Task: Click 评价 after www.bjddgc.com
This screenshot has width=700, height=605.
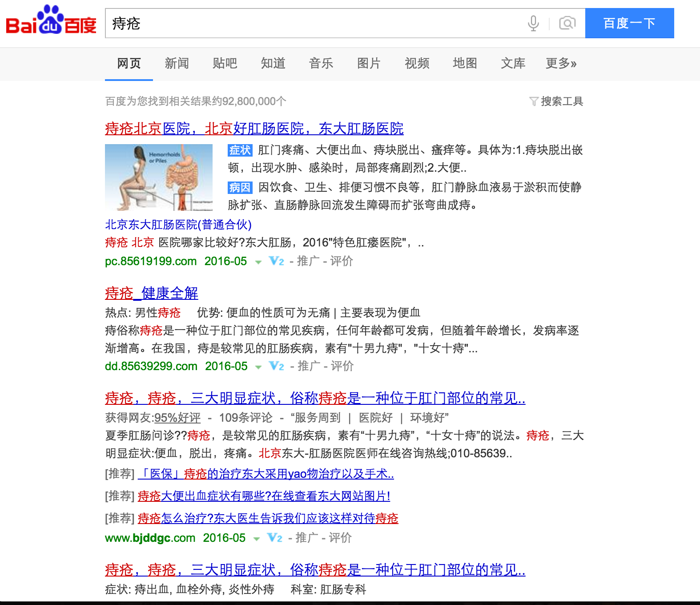Action: click(x=340, y=538)
